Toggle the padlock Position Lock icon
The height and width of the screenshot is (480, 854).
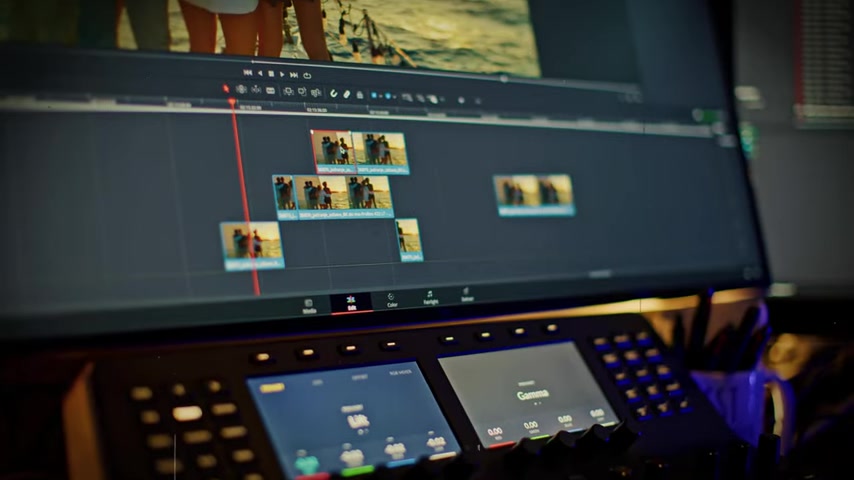(359, 95)
